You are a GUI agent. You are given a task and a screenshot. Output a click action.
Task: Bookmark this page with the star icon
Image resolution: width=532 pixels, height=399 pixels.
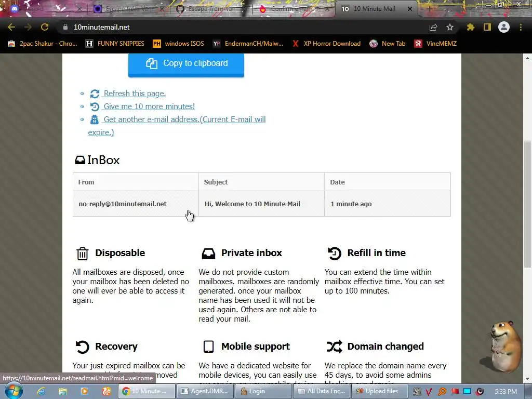(450, 27)
